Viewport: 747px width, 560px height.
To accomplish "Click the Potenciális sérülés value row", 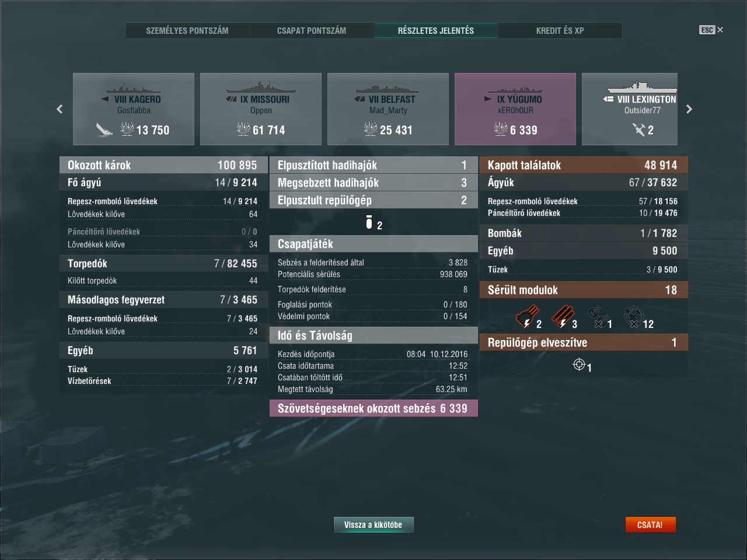I will [372, 274].
